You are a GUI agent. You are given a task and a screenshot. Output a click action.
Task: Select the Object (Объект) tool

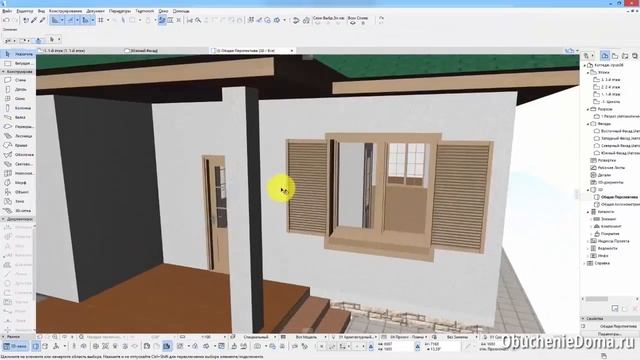(18, 192)
